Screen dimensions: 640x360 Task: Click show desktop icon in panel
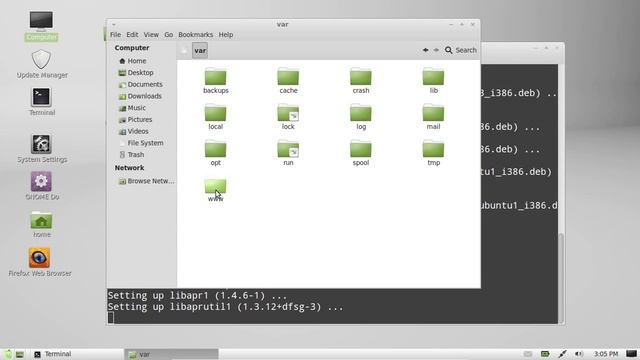point(20,354)
